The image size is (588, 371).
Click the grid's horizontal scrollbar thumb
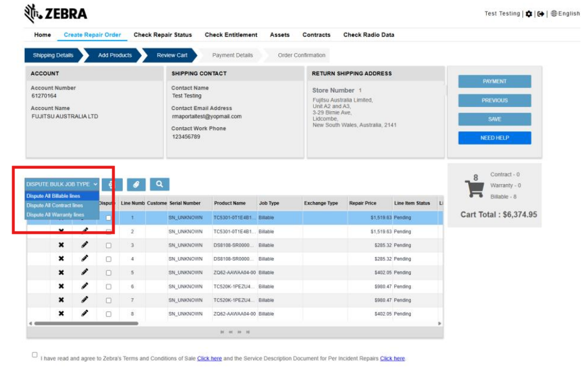tap(86, 324)
